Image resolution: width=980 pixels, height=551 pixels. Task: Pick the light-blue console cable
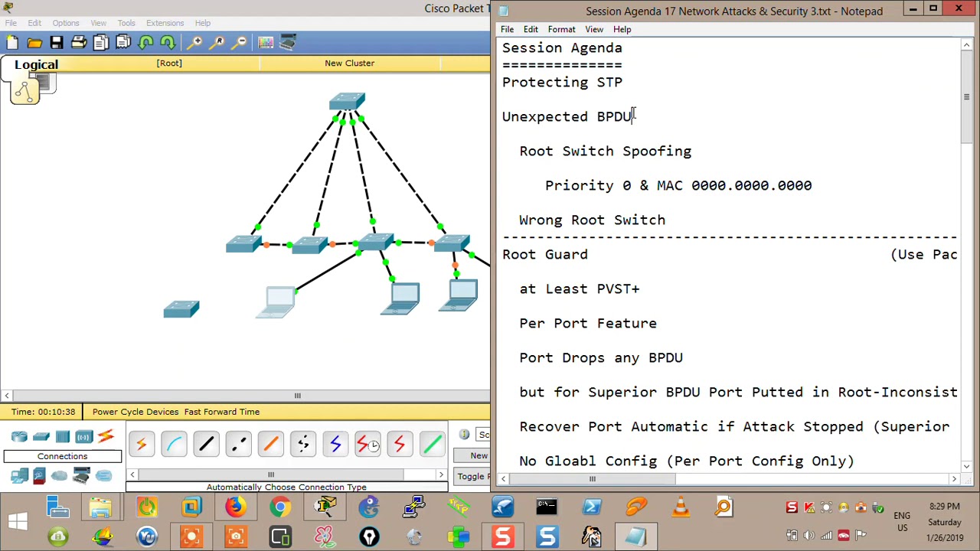tap(174, 445)
